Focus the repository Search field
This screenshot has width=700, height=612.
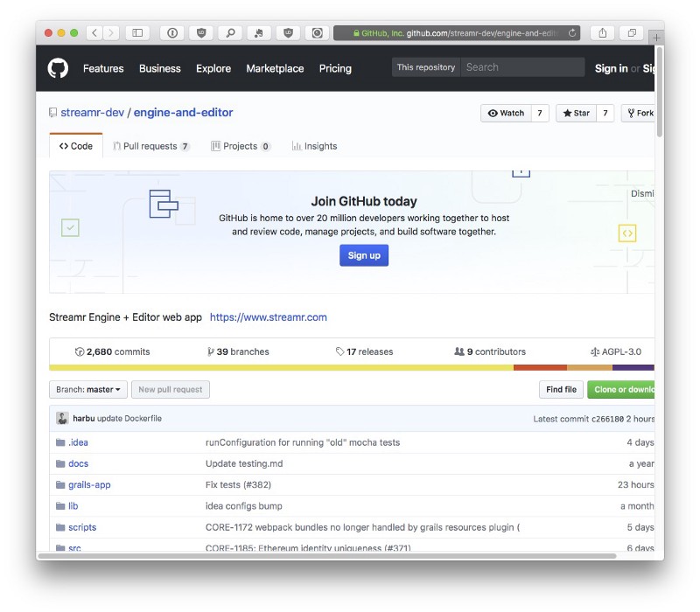522,67
